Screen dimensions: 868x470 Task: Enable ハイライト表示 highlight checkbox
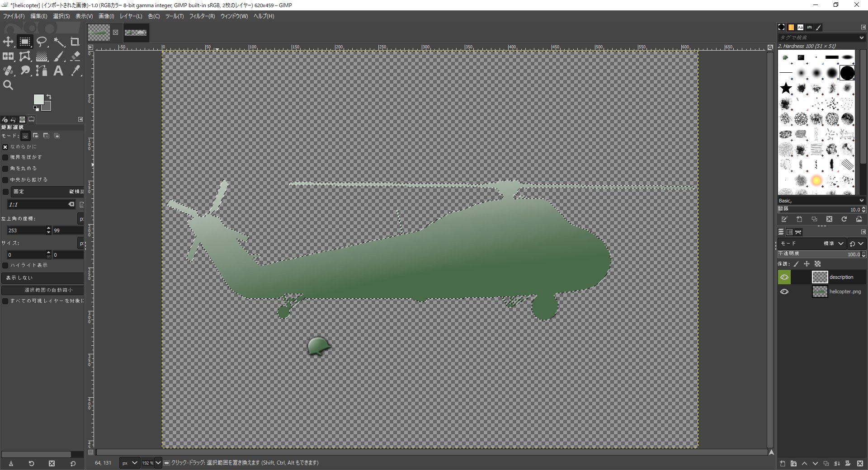pos(5,265)
